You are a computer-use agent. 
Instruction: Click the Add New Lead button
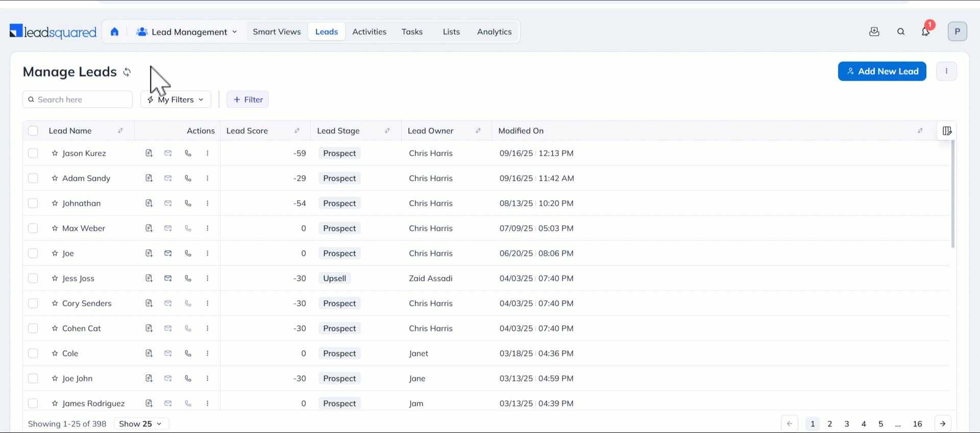tap(881, 71)
